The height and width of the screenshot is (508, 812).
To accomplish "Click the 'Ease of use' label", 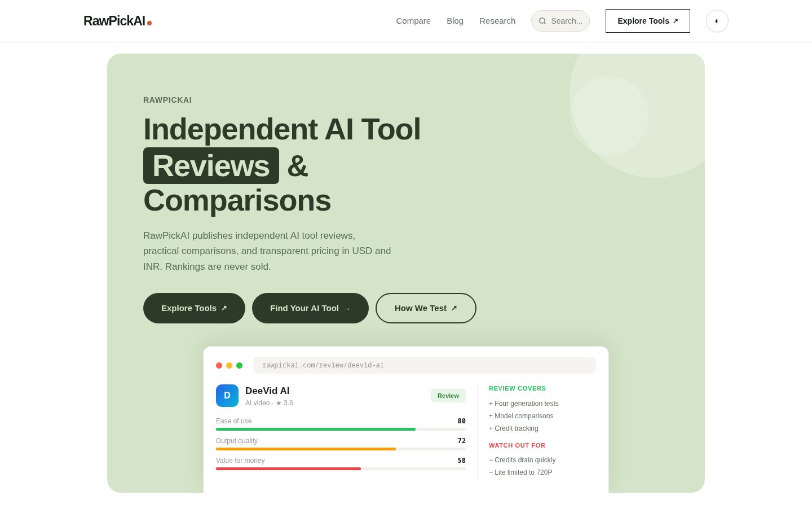I will [x=234, y=421].
